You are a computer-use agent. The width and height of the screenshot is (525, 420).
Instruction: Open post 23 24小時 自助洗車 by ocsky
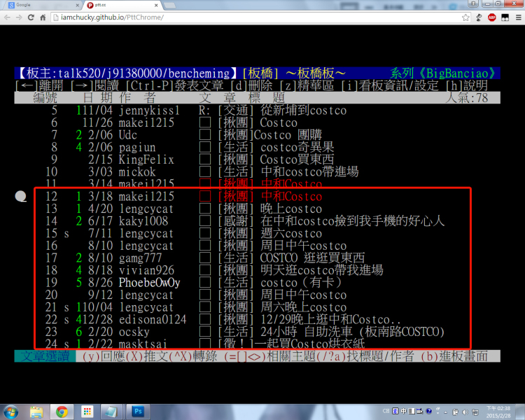pos(257,332)
